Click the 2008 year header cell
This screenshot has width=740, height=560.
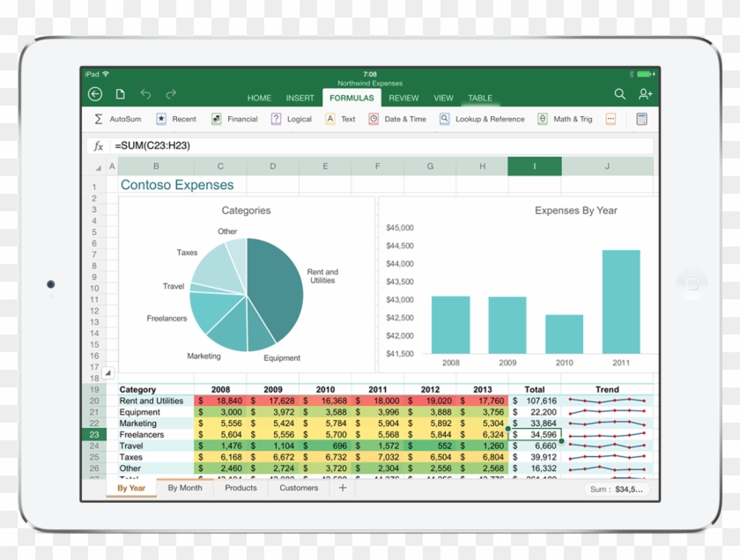pyautogui.click(x=220, y=389)
